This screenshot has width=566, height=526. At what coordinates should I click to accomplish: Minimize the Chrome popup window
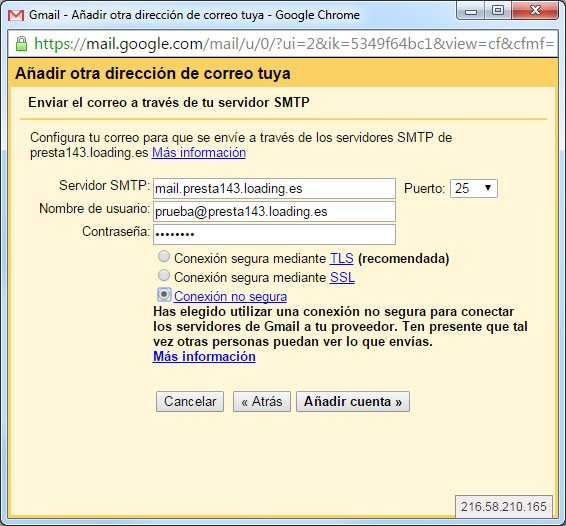click(x=471, y=11)
